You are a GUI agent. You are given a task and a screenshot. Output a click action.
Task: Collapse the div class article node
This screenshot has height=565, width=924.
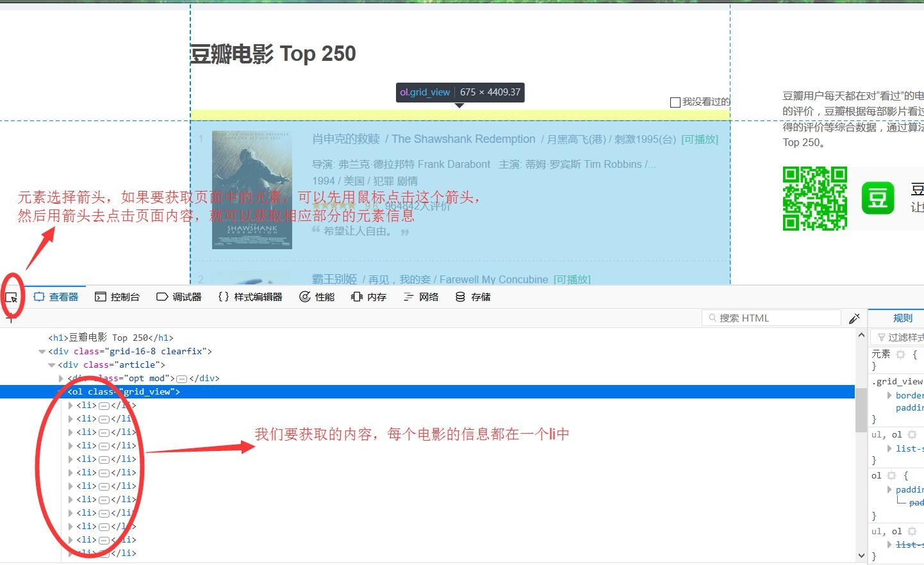point(52,364)
